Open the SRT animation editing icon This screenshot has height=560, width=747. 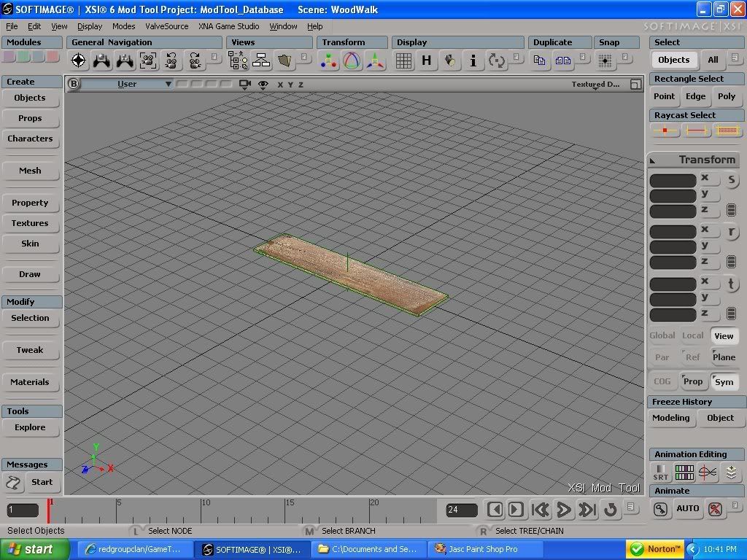[x=661, y=472]
